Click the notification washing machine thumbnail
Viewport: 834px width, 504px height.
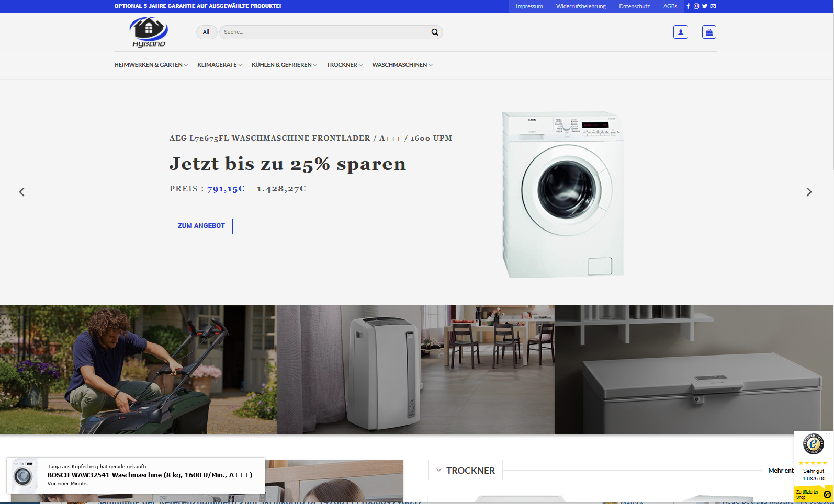click(x=24, y=475)
